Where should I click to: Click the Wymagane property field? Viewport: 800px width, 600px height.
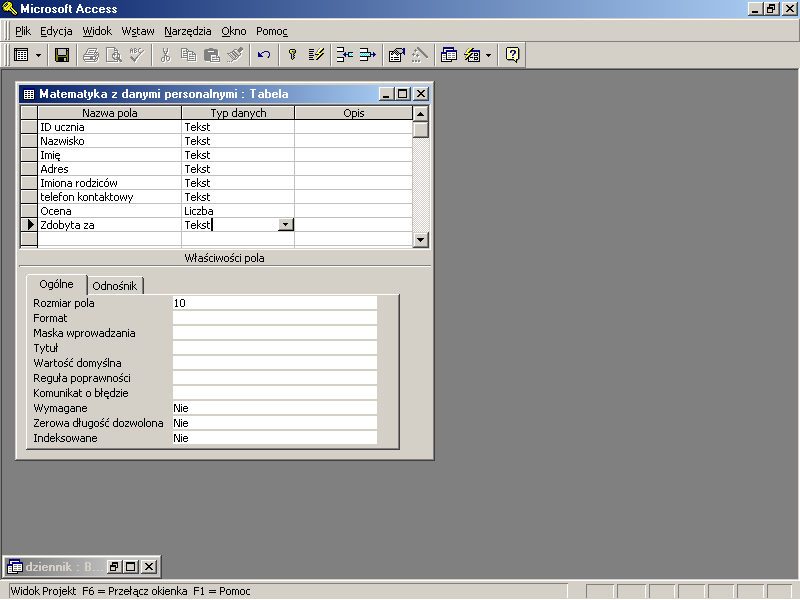pyautogui.click(x=274, y=408)
